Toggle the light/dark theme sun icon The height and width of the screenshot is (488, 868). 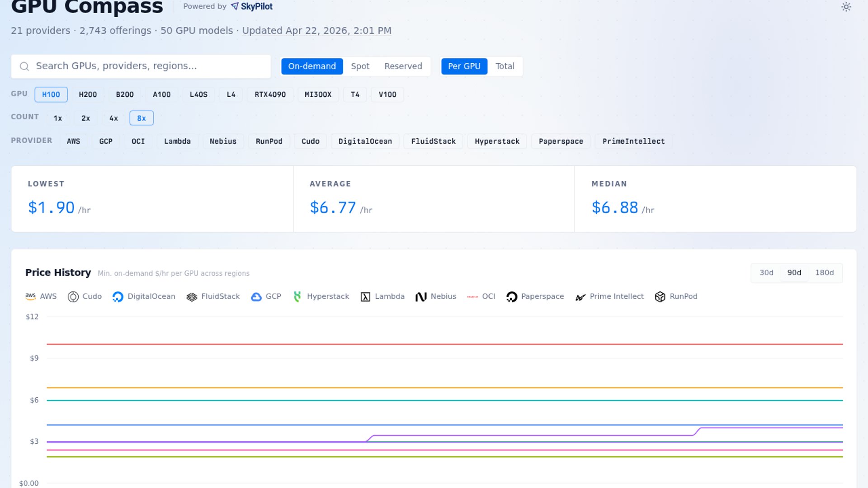[846, 7]
